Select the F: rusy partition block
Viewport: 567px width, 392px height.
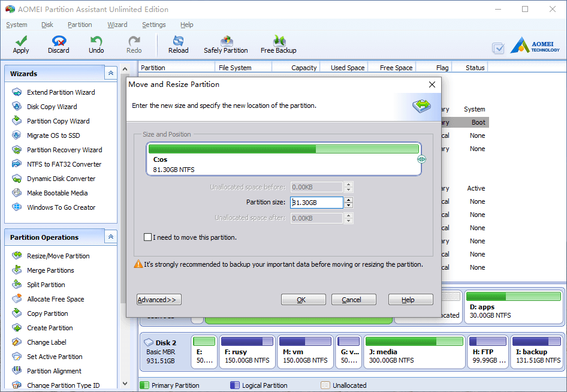247,351
